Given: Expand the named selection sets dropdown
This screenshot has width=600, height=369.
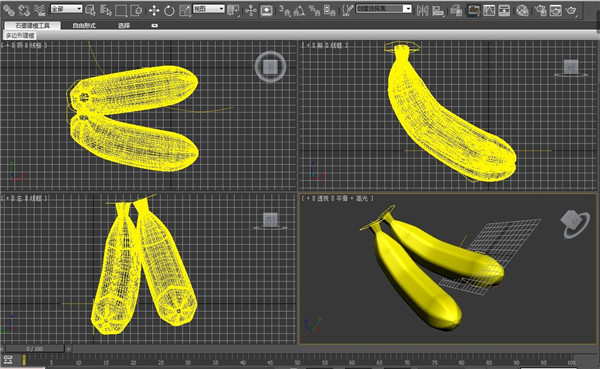Looking at the screenshot, I should click(384, 8).
